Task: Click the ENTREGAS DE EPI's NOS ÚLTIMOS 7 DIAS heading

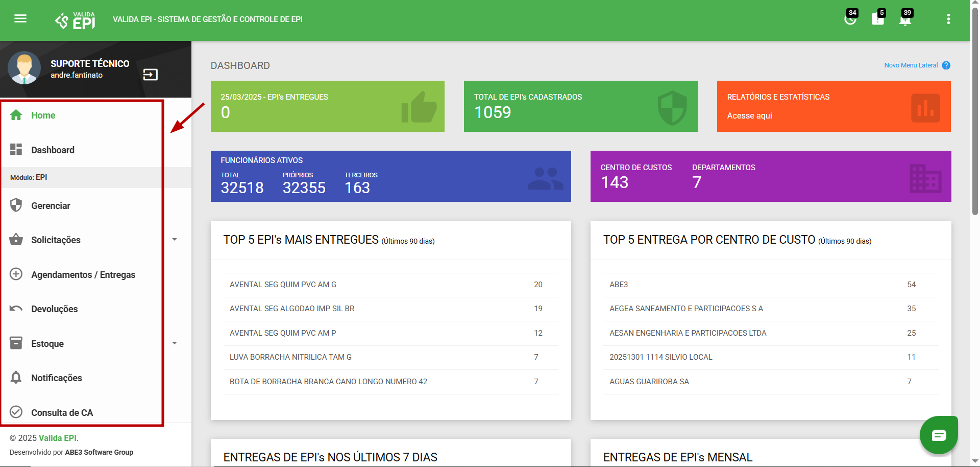Action: coord(330,457)
